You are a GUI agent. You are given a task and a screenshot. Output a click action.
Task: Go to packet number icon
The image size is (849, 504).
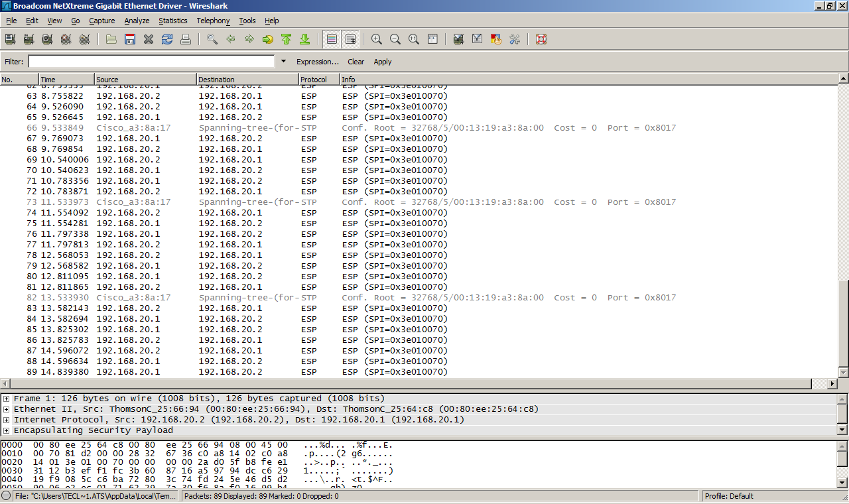point(268,39)
